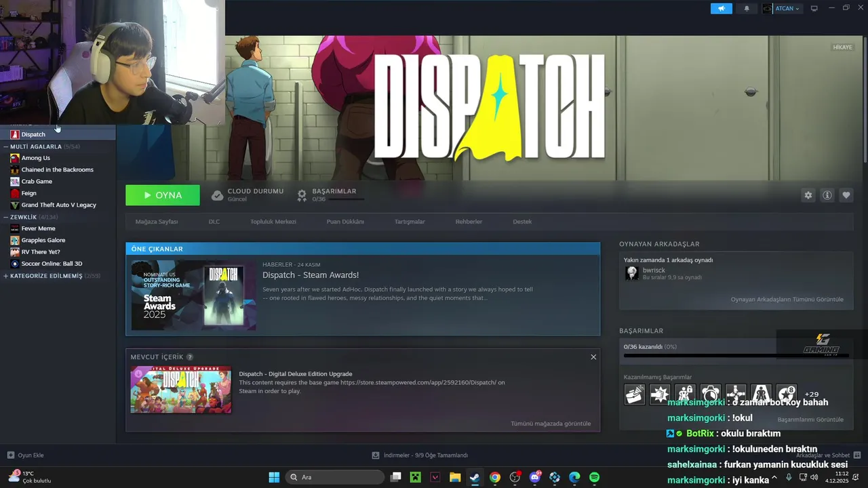Collapse the ZEWKLİK category

pos(6,217)
